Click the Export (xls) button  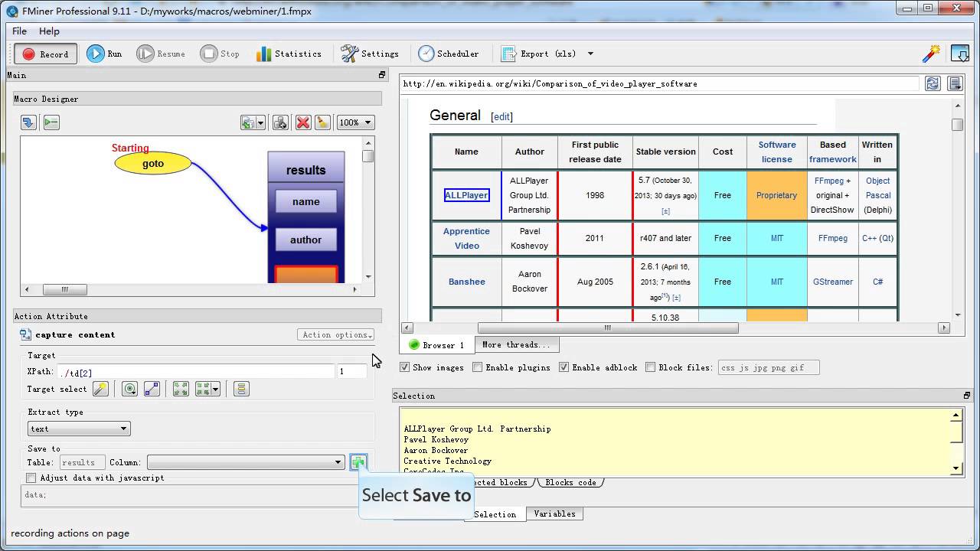tap(538, 54)
